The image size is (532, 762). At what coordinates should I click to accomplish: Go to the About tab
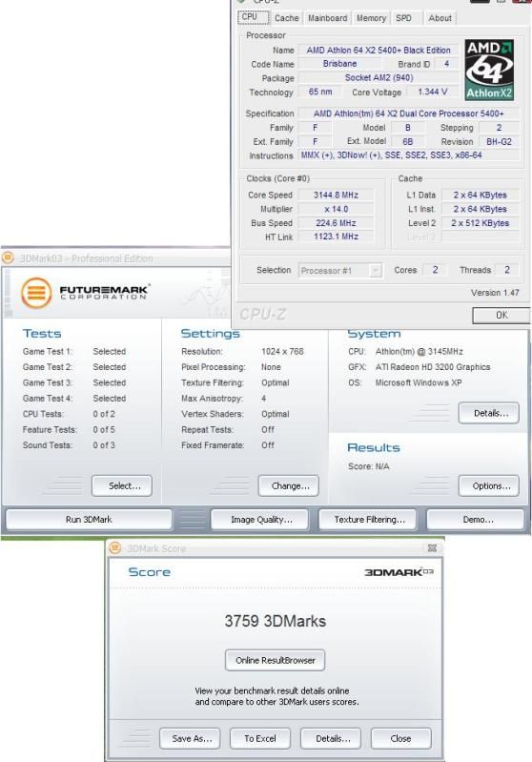(x=440, y=18)
